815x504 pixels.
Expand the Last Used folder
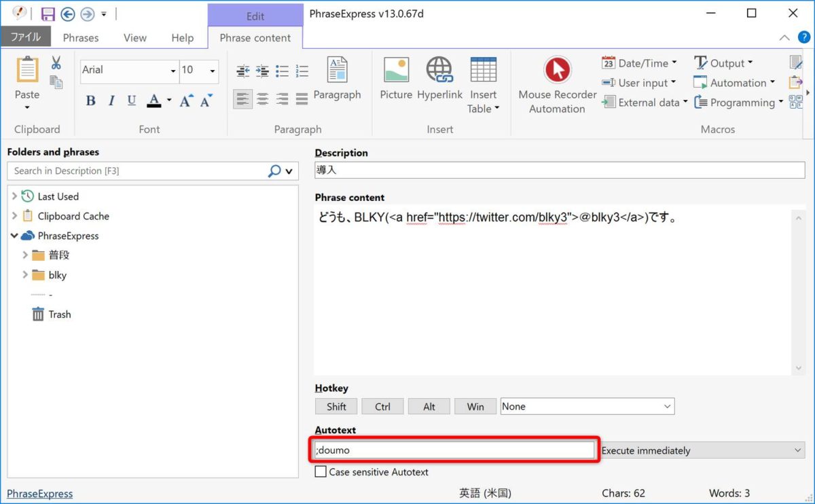coord(14,196)
